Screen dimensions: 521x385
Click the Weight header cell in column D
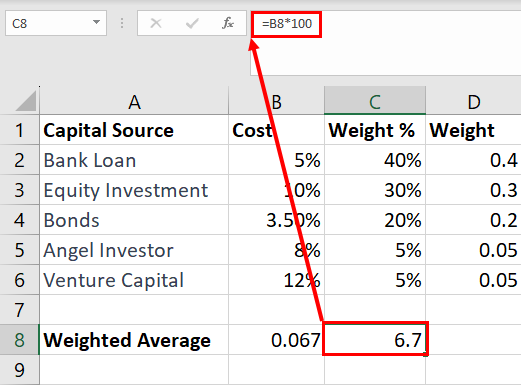[473, 130]
